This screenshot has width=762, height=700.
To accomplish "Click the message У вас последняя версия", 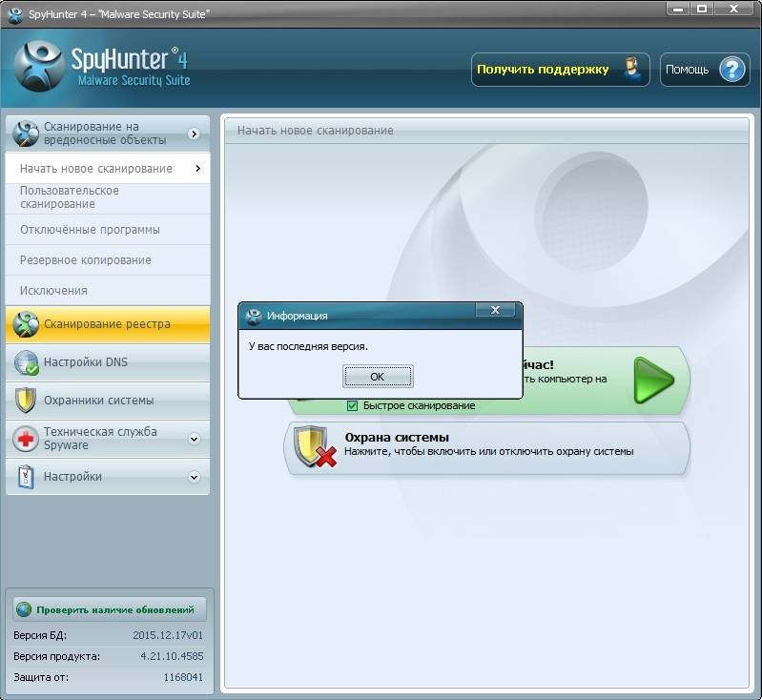I will 308,346.
